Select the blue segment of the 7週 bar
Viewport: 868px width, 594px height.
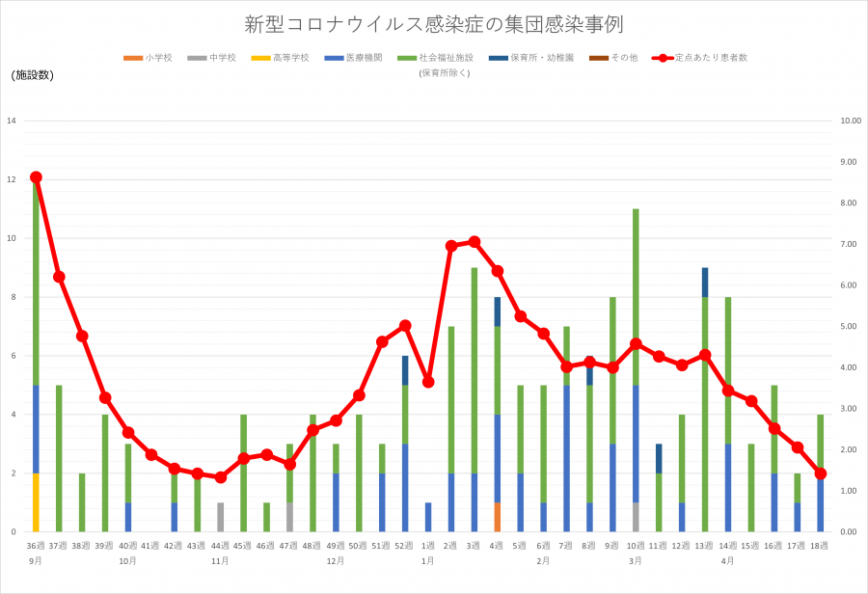coord(566,458)
